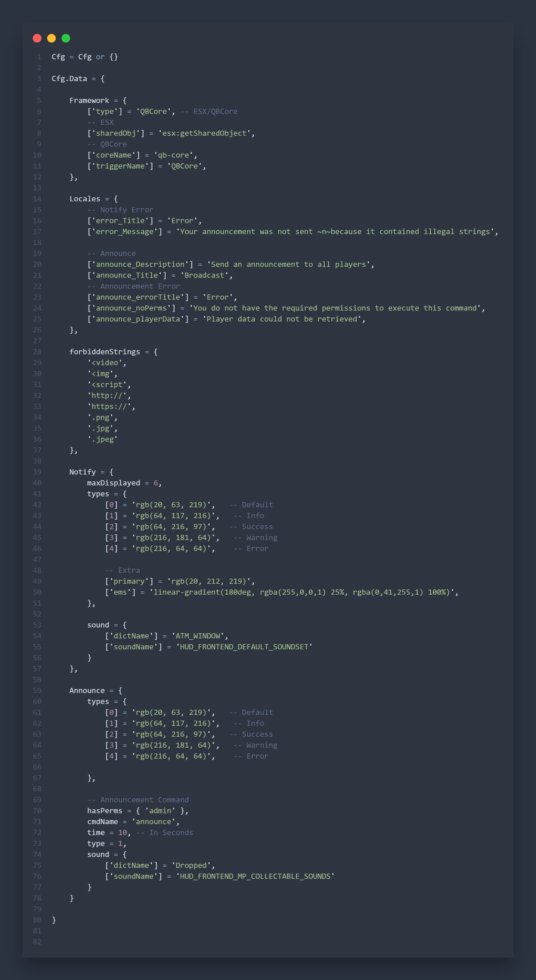
Task: Click the linear-gradient ems value string
Action: pos(304,592)
